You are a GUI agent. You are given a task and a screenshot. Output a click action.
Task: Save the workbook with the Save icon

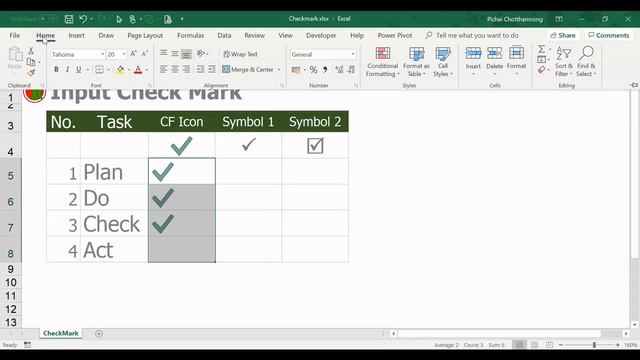point(69,19)
